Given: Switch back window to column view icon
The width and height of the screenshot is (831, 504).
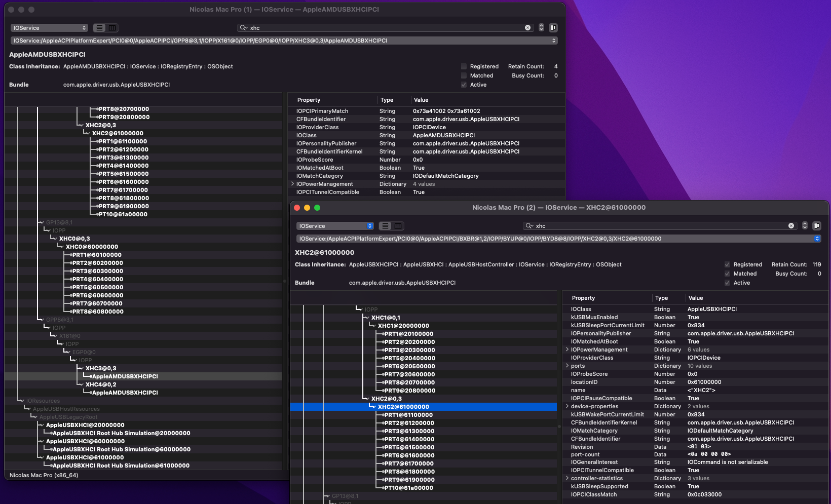Looking at the screenshot, I should click(x=112, y=28).
